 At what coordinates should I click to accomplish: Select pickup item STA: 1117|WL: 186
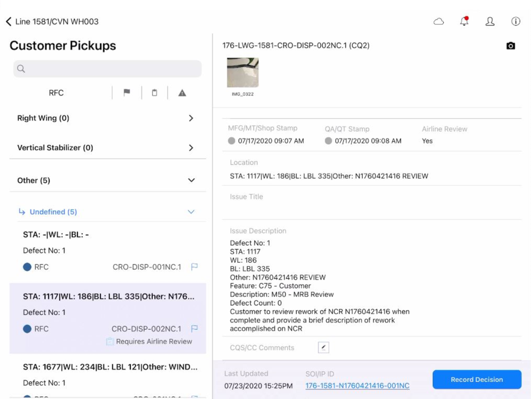[107, 318]
